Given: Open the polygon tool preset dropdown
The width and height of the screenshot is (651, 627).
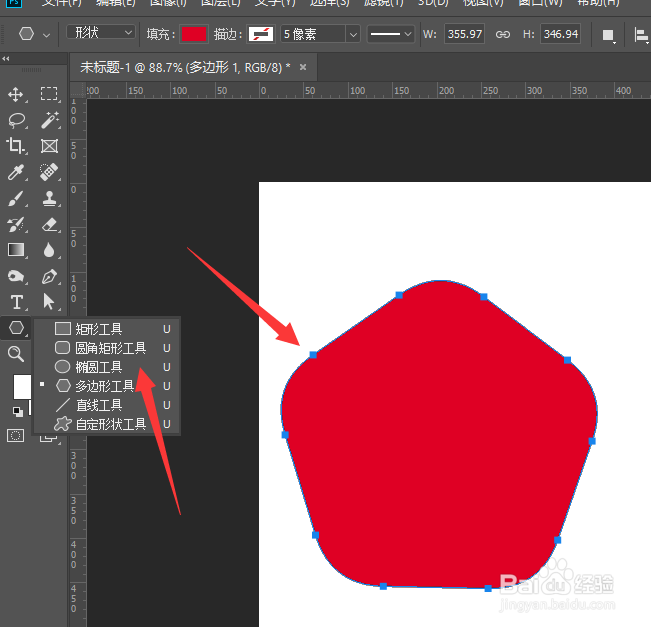Looking at the screenshot, I should point(46,35).
